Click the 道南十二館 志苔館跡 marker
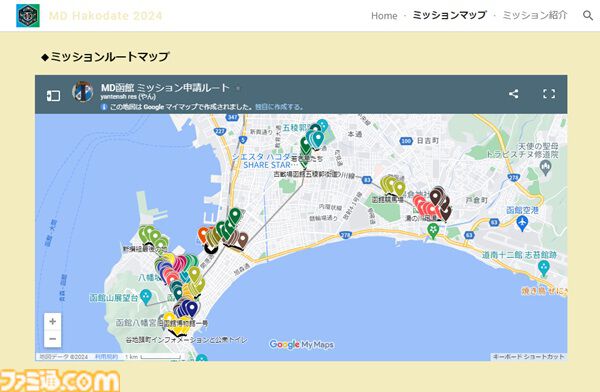Viewport: 600px width, 392px height. click(x=544, y=268)
